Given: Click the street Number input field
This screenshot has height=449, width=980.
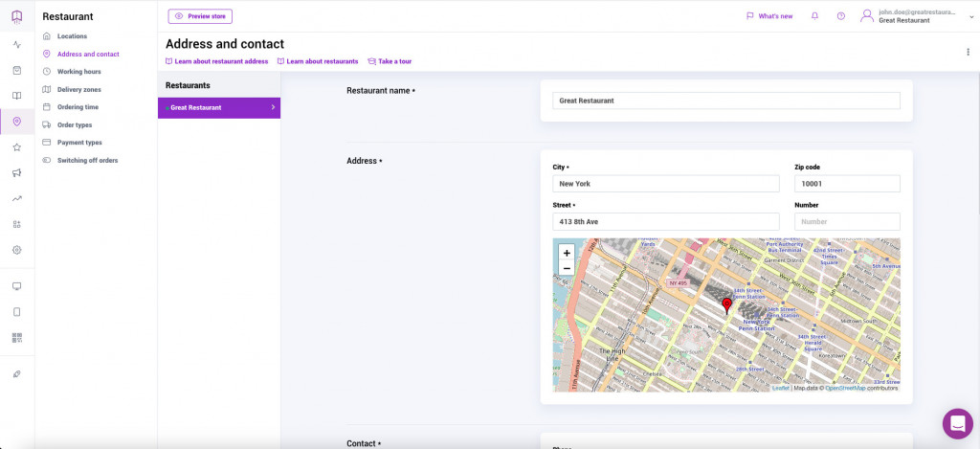Looking at the screenshot, I should [x=847, y=221].
